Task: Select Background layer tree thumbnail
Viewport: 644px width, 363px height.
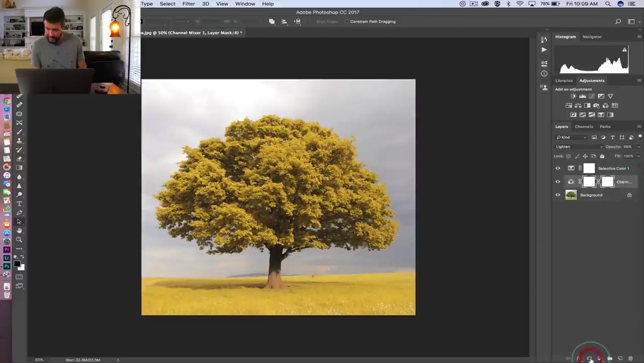Action: click(571, 195)
